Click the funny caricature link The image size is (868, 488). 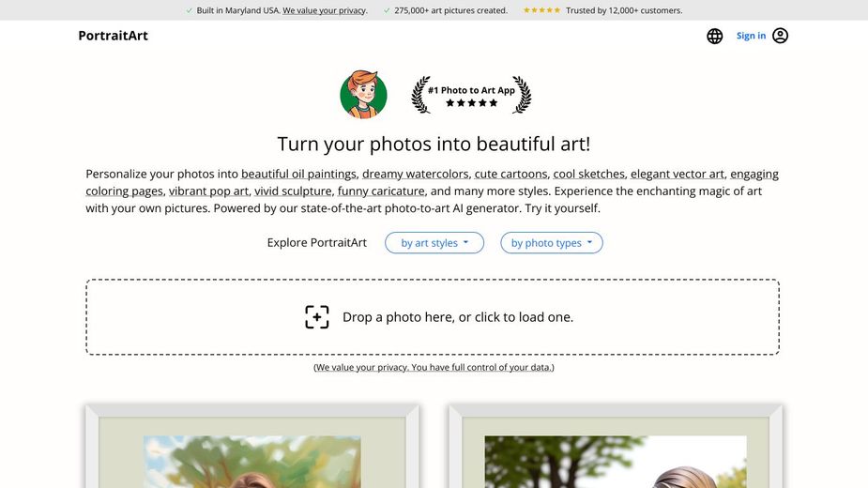coord(381,191)
